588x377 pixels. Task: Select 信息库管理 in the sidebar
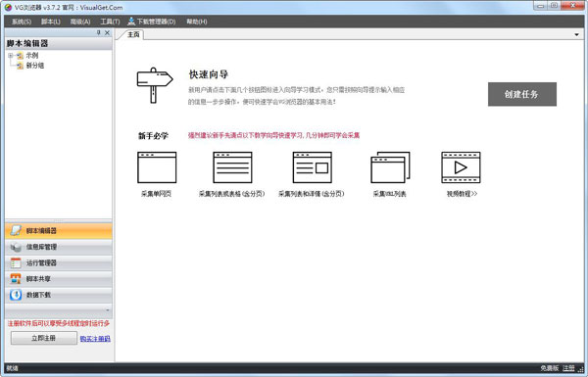(x=59, y=247)
